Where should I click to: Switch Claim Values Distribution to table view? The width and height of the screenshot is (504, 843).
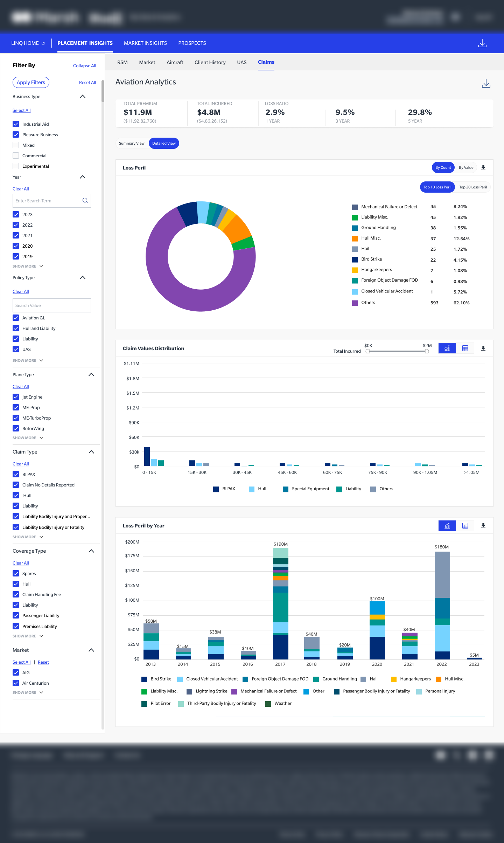[465, 348]
